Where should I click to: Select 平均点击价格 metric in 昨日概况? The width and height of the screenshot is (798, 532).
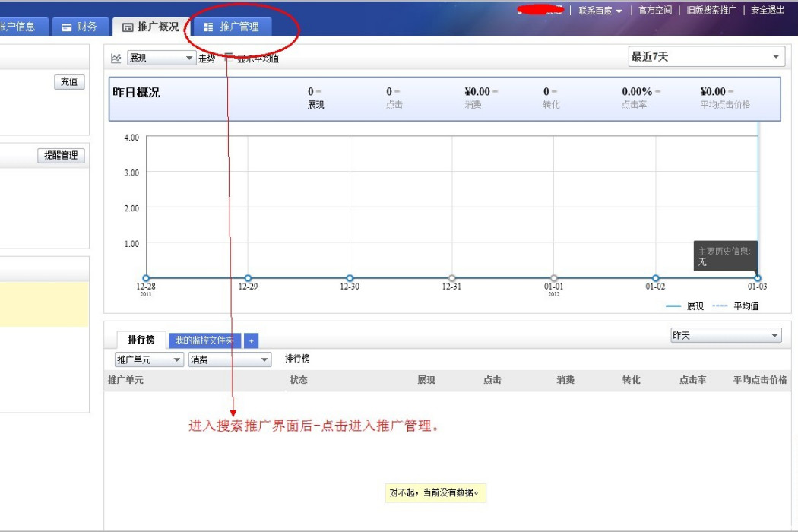click(725, 98)
